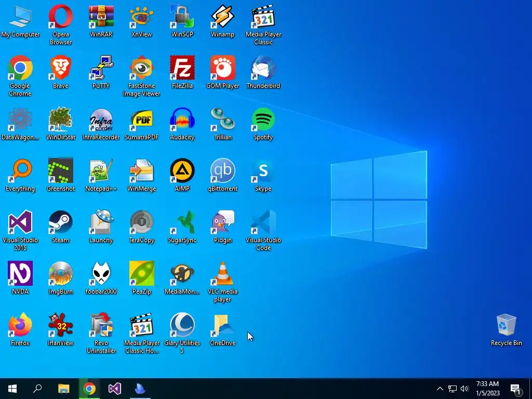The height and width of the screenshot is (399, 532).
Task: Select the XnView shortcut icon
Action: click(x=141, y=22)
